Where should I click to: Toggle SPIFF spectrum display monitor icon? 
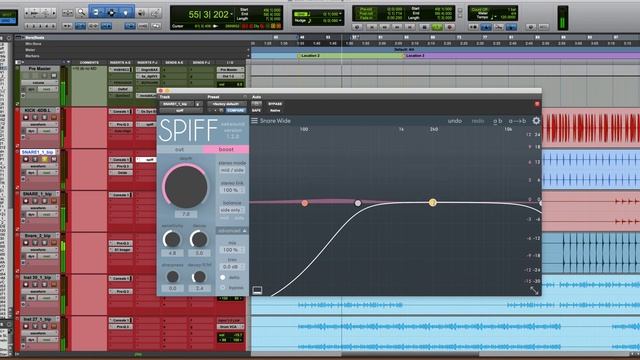tap(257, 290)
